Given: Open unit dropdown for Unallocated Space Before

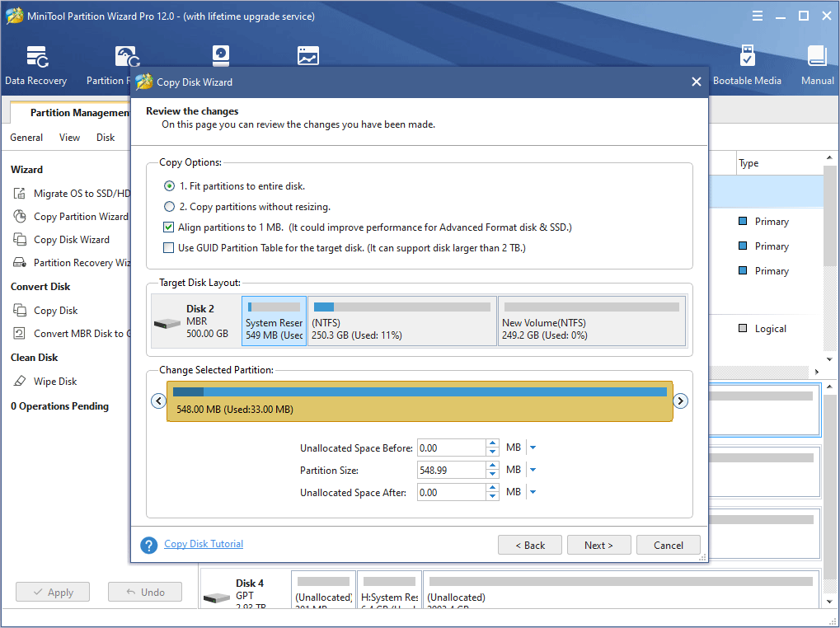Looking at the screenshot, I should (x=533, y=448).
